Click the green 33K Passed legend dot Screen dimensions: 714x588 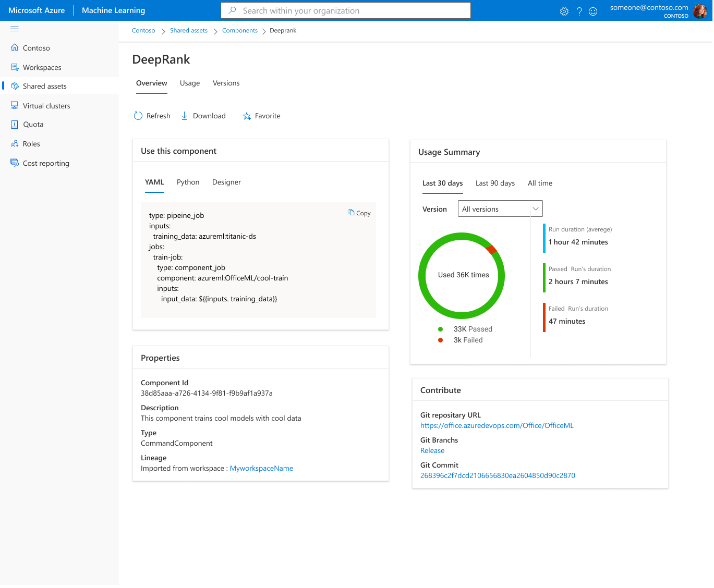pos(441,329)
